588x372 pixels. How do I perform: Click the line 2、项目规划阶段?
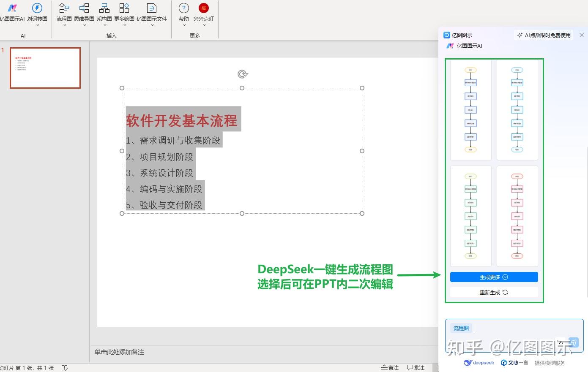coord(159,157)
